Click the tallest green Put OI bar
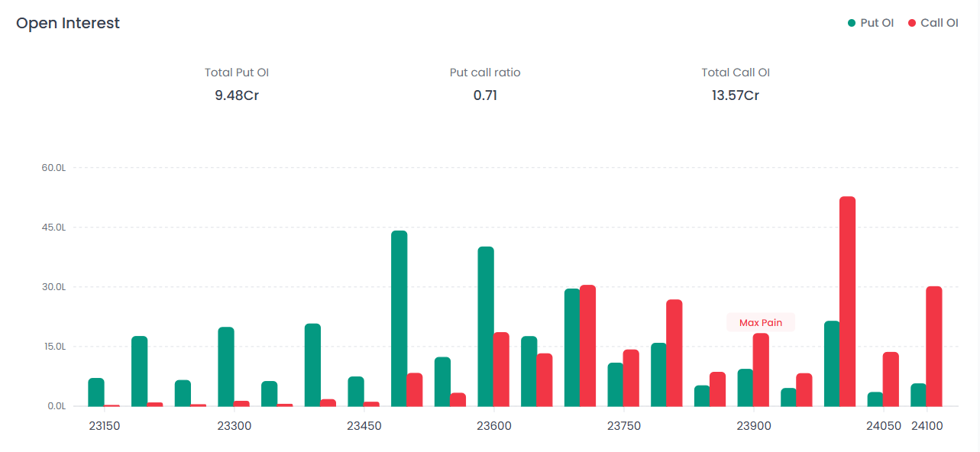 (399, 318)
